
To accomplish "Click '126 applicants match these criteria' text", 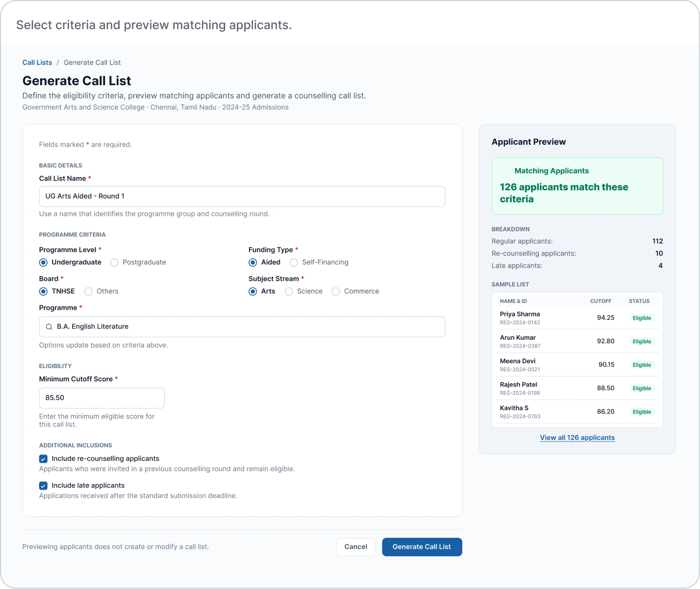I will pos(564,193).
